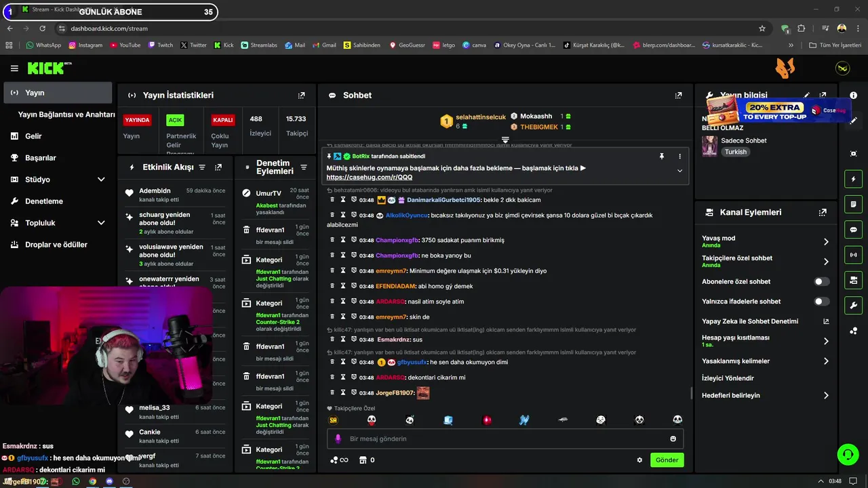Click the Kick logo
Image resolution: width=868 pixels, height=488 pixels.
49,68
